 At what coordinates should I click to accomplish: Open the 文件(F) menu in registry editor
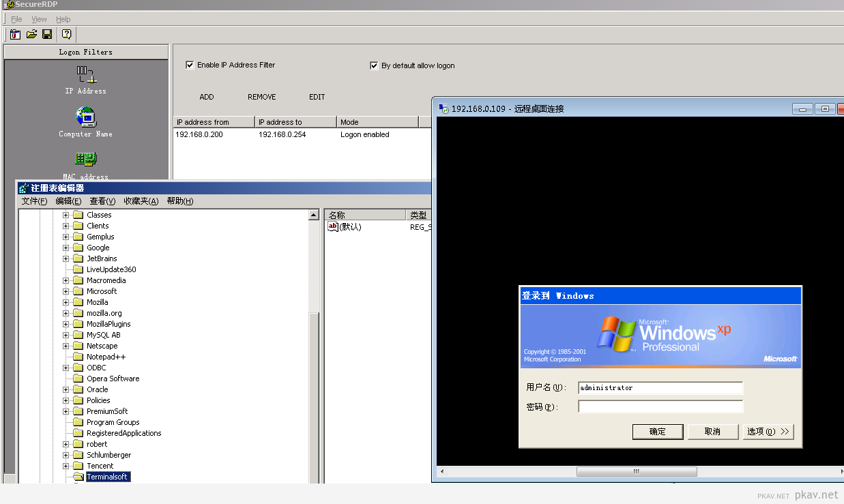[x=34, y=201]
